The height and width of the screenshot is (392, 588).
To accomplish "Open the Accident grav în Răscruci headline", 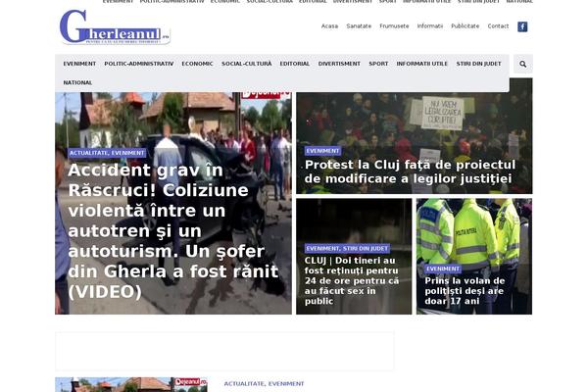I will (173, 230).
